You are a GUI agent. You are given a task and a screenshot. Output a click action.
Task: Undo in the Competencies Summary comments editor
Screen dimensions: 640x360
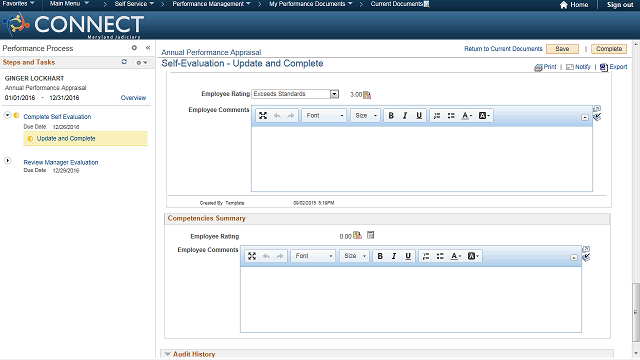266,256
